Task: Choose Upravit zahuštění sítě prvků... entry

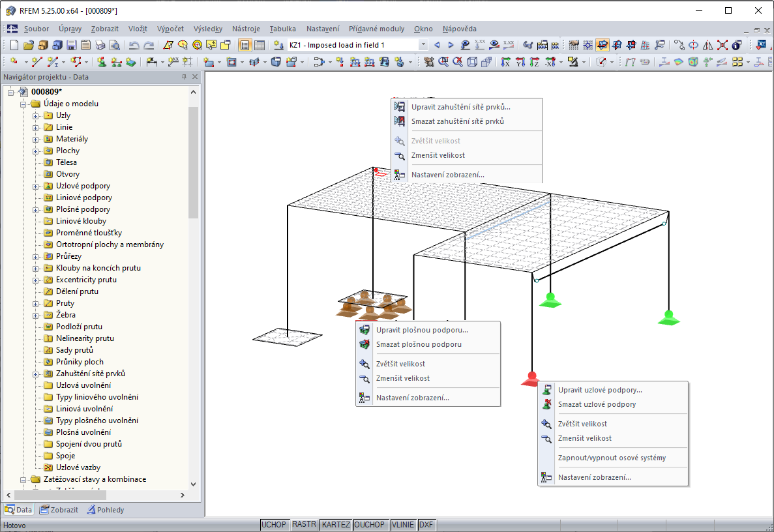Action: 467,107
